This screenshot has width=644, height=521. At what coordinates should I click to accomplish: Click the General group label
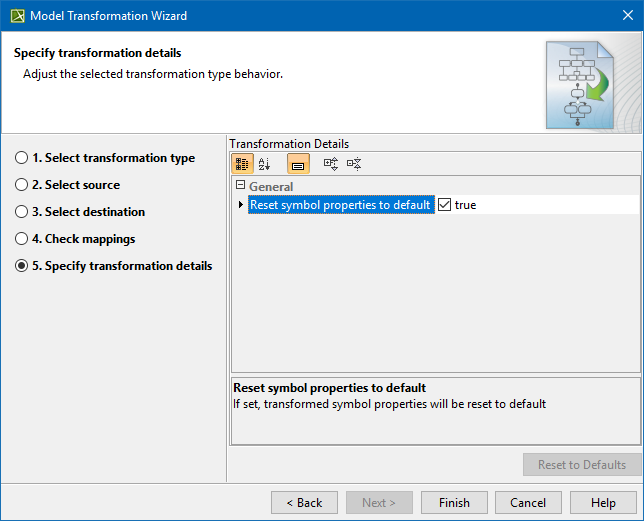tap(271, 187)
